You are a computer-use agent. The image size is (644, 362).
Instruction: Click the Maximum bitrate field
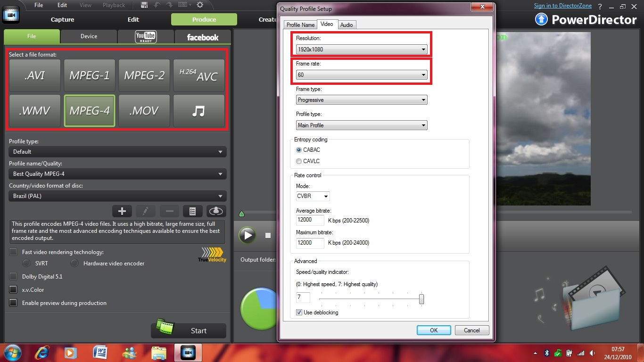click(x=310, y=243)
